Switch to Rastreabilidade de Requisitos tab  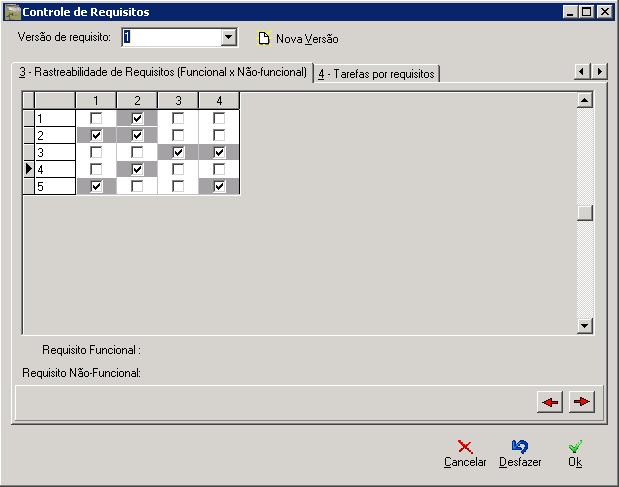(x=163, y=72)
